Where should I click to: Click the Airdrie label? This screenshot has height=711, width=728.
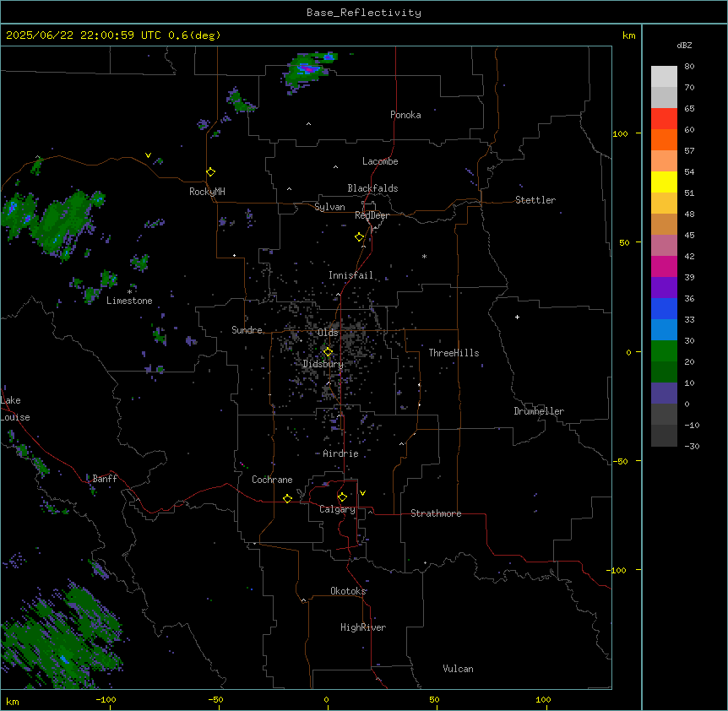(340, 453)
